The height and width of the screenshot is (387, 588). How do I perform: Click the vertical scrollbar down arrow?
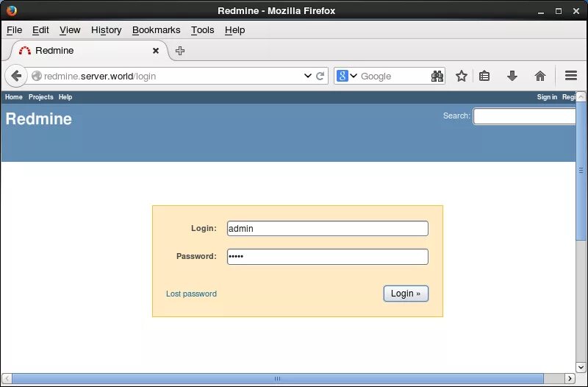(x=581, y=367)
